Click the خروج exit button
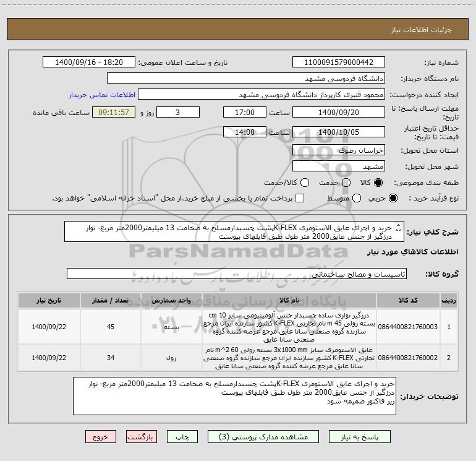This screenshot has height=461, width=476. pyautogui.click(x=101, y=437)
